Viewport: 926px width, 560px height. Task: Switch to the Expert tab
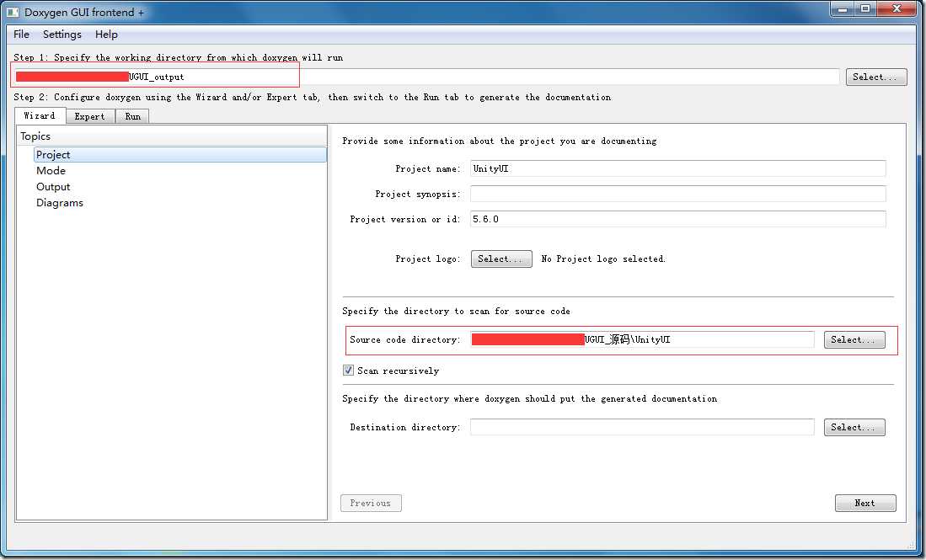click(x=90, y=116)
